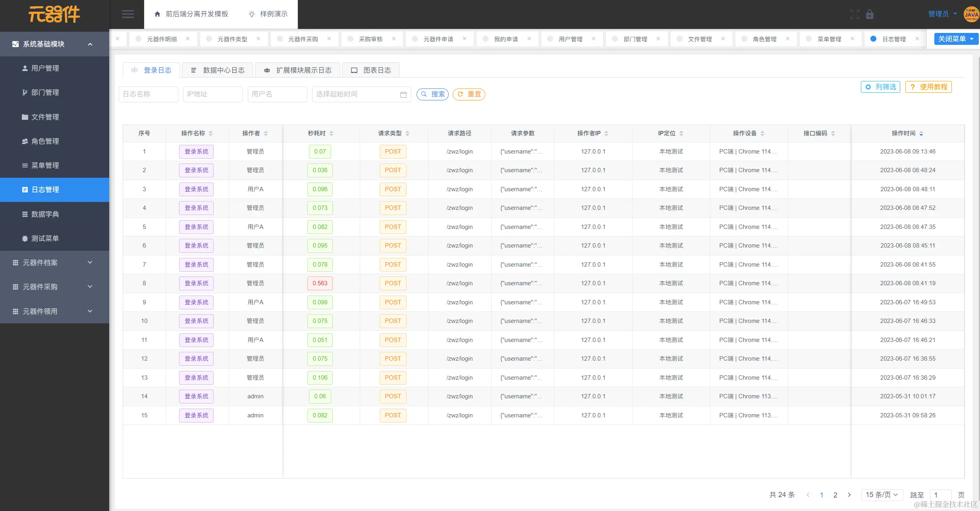Click the IP地址 input field
The width and height of the screenshot is (980, 511).
pyautogui.click(x=212, y=94)
